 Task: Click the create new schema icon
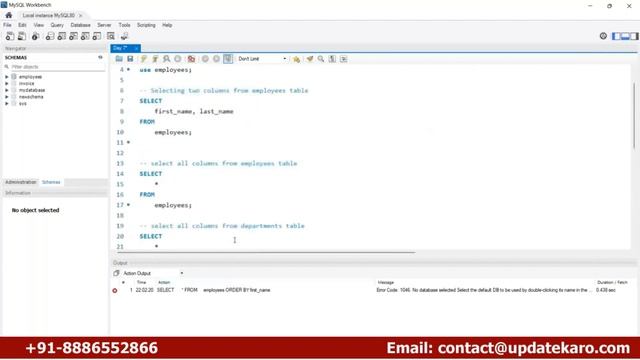[50, 36]
